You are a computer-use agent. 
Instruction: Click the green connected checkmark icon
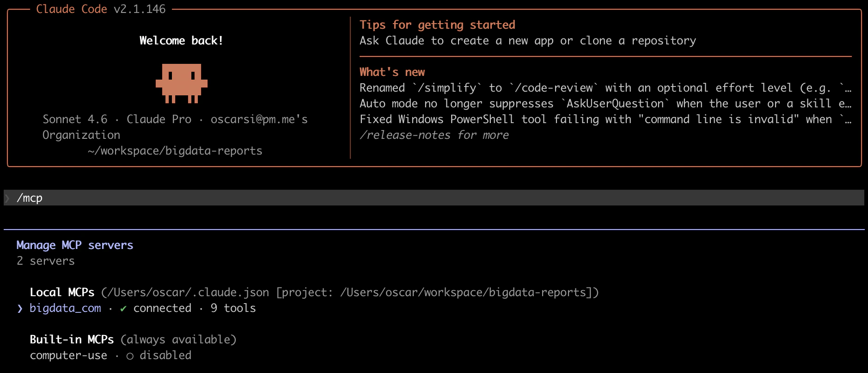(123, 309)
